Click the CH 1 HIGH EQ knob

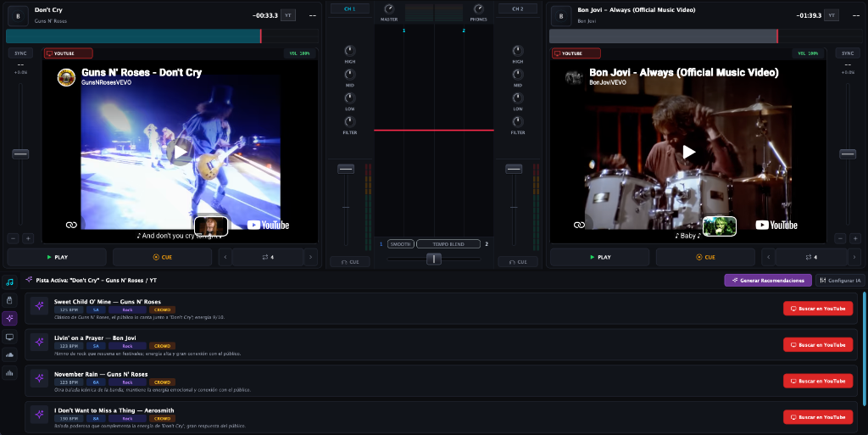350,50
